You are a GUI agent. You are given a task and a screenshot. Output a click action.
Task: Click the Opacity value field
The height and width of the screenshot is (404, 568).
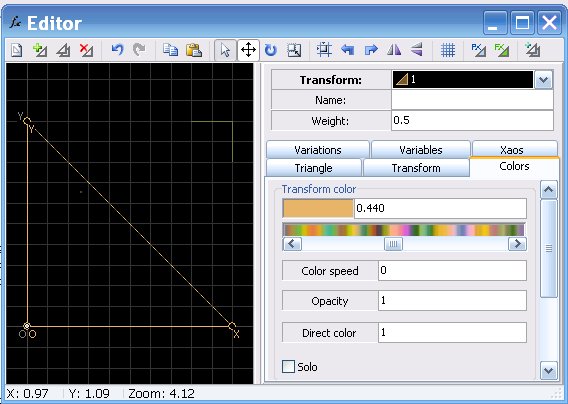tap(452, 300)
